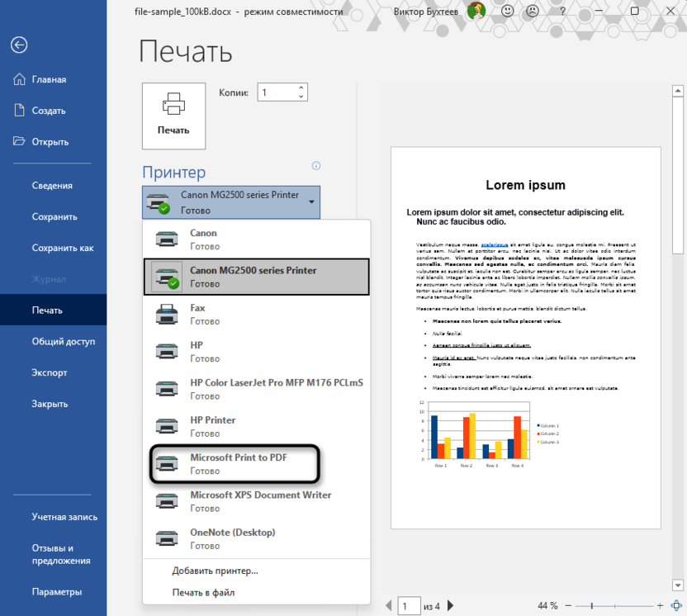Click the 44 % zoom level

(547, 605)
